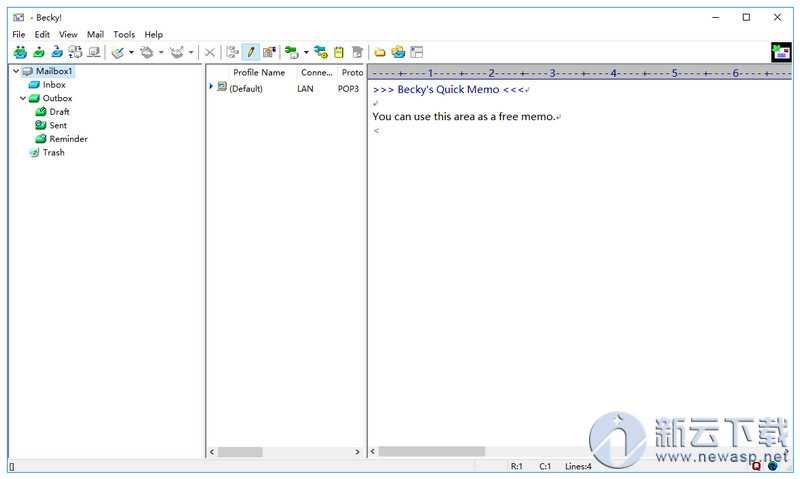
Task: Click the grayed Forward toolbar icon
Action: click(177, 52)
